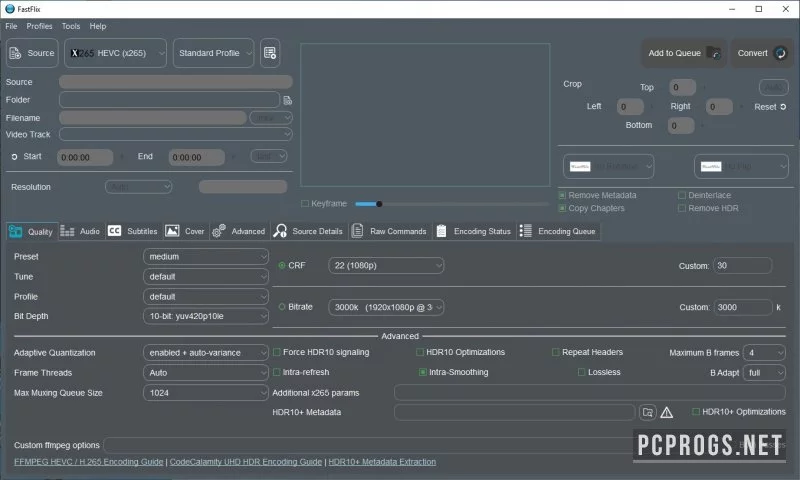
Task: Click the x265 encoder logo icon
Action: click(82, 53)
